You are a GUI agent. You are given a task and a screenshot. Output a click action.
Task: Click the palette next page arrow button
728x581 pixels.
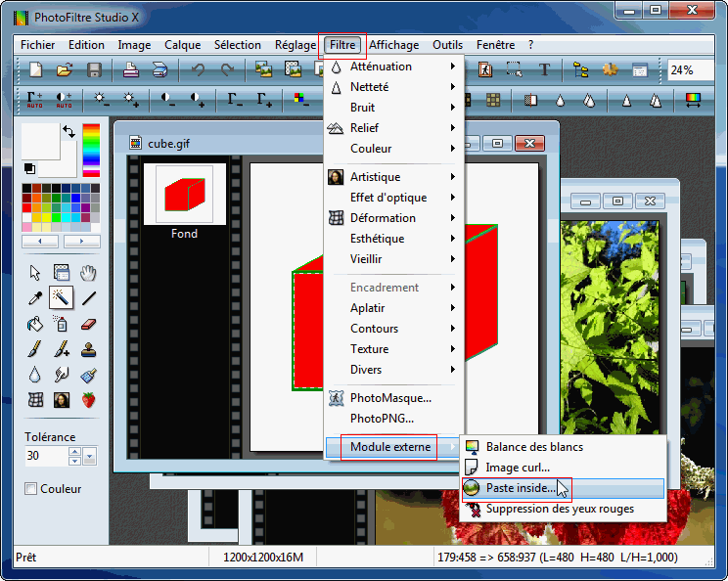tap(82, 242)
